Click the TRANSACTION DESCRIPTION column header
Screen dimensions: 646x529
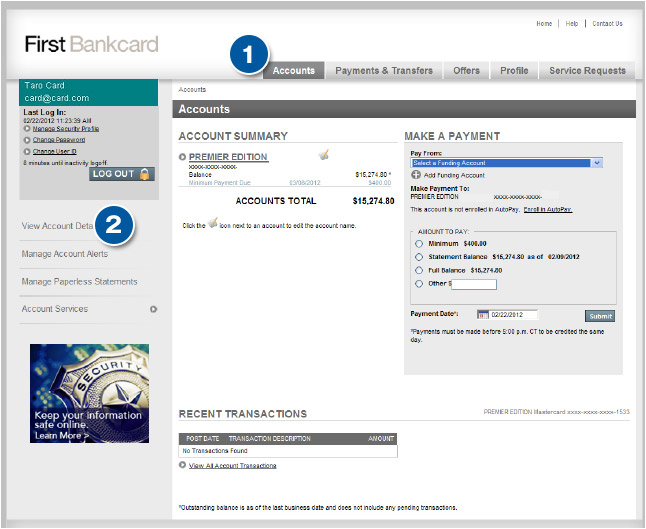[269, 439]
